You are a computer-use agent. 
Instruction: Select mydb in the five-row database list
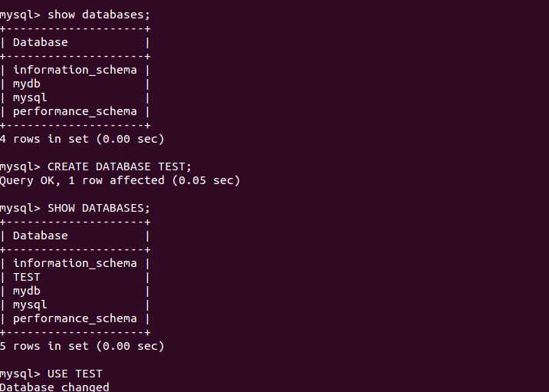[27, 291]
